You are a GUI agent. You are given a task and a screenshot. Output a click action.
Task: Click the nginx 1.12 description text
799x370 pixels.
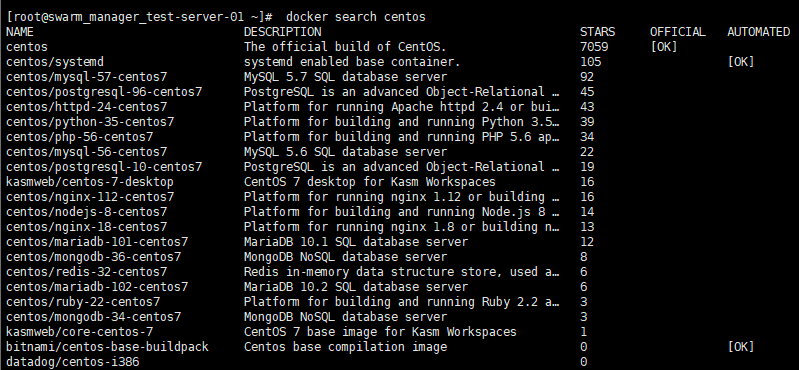coord(402,197)
